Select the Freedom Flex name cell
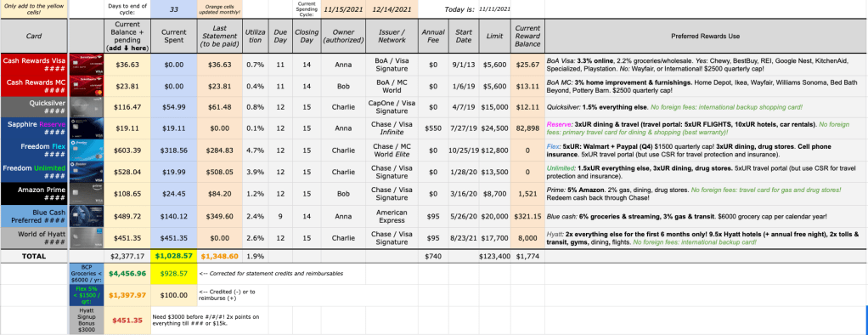The height and width of the screenshot is (335, 868). (33, 150)
